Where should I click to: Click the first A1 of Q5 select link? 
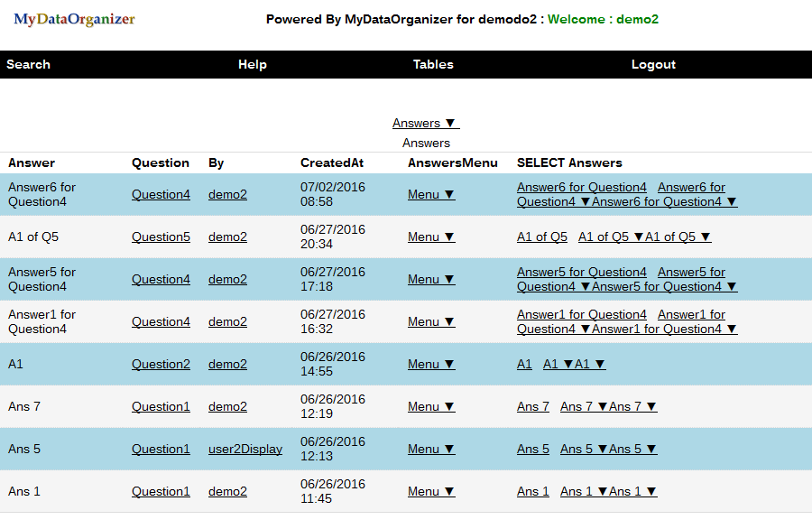click(x=541, y=237)
